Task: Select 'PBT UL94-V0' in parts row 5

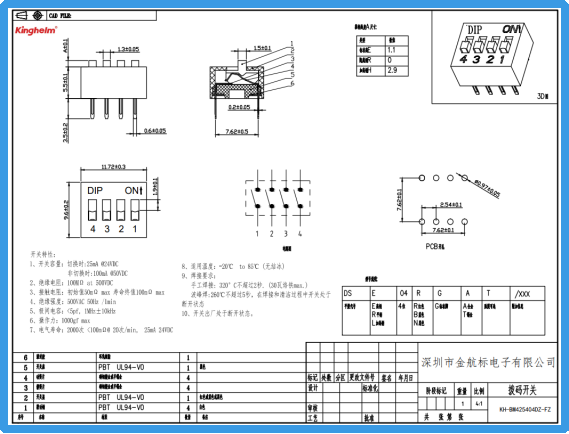Action: (121, 367)
